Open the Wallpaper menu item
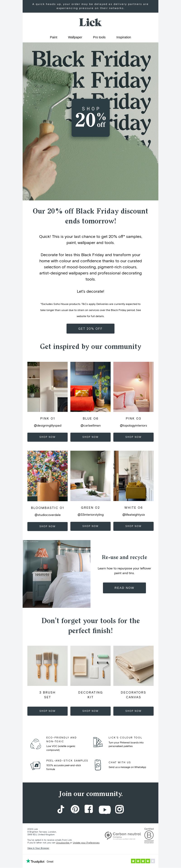Screen dimensions: 181x868 pyautogui.click(x=75, y=37)
